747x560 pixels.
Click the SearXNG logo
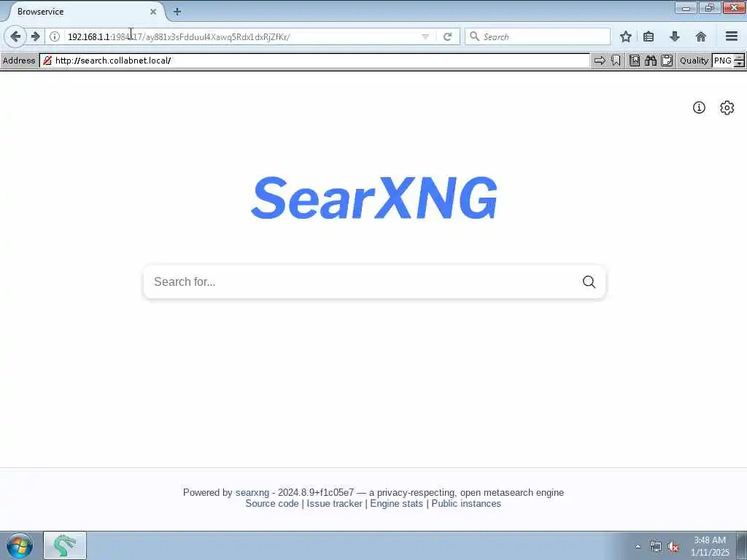coord(374,198)
